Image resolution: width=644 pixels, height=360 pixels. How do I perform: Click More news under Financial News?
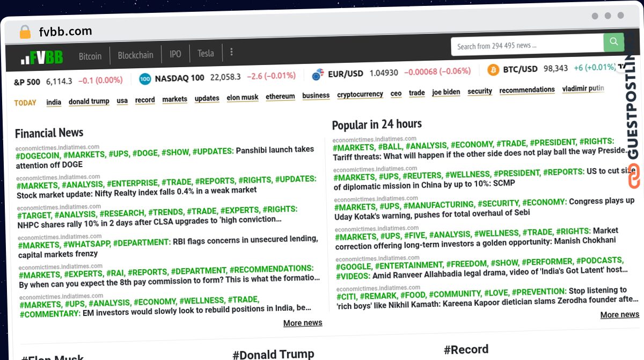pyautogui.click(x=303, y=323)
